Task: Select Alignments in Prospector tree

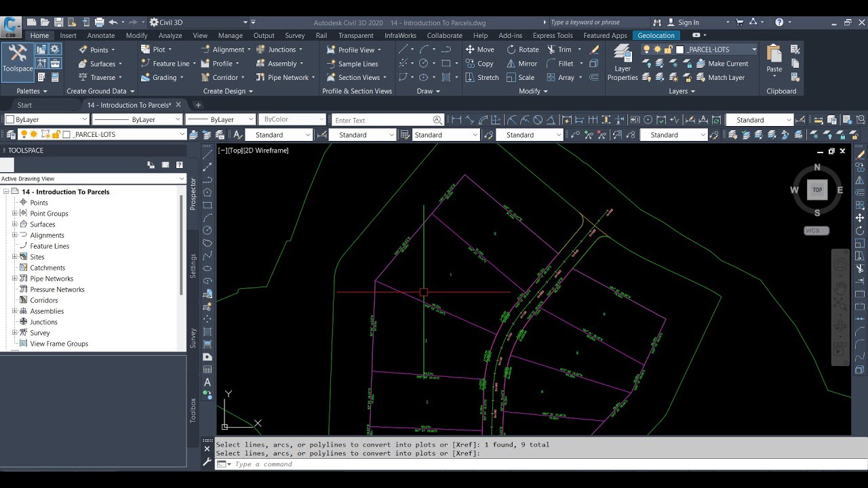Action: click(x=47, y=235)
